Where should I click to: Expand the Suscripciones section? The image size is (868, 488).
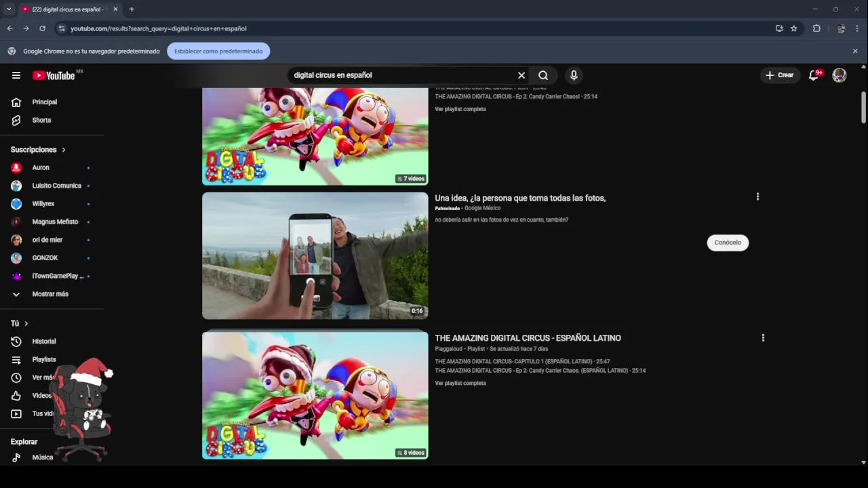click(x=39, y=150)
